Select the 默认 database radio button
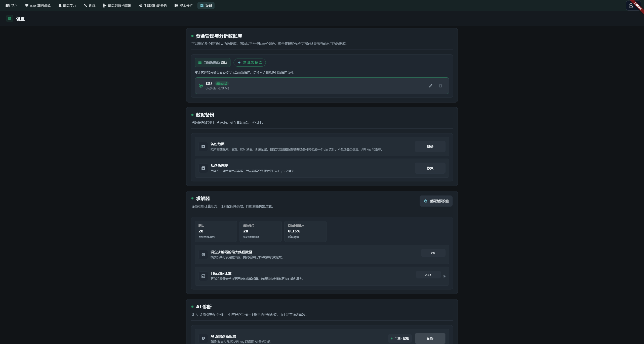 pyautogui.click(x=201, y=86)
